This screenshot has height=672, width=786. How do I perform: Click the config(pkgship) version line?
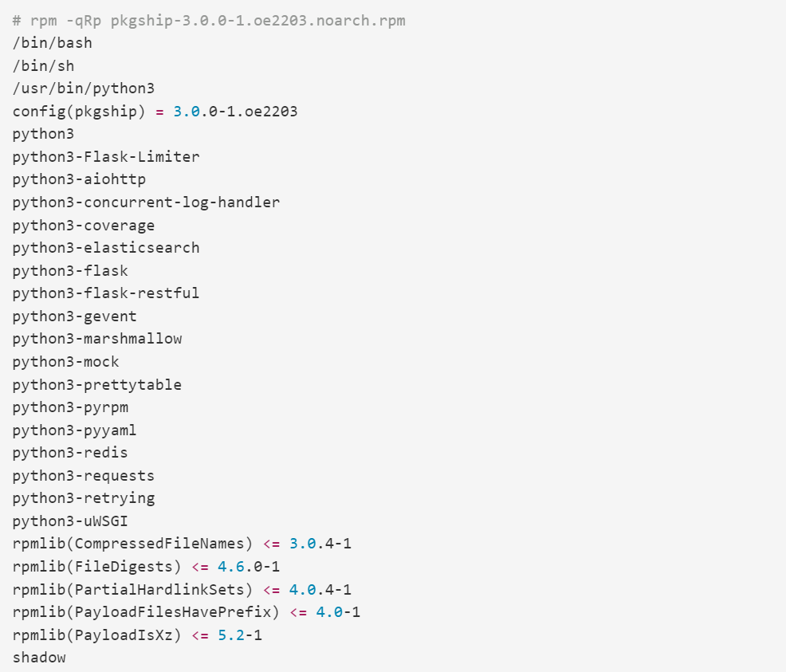click(155, 111)
